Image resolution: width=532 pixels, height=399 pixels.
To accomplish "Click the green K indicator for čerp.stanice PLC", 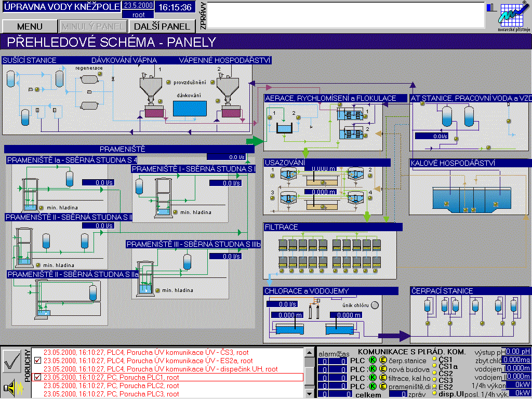I will click(x=372, y=361).
